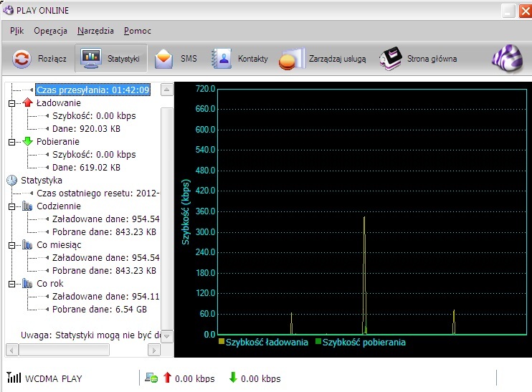Click the Strona główna house icon

coord(391,59)
